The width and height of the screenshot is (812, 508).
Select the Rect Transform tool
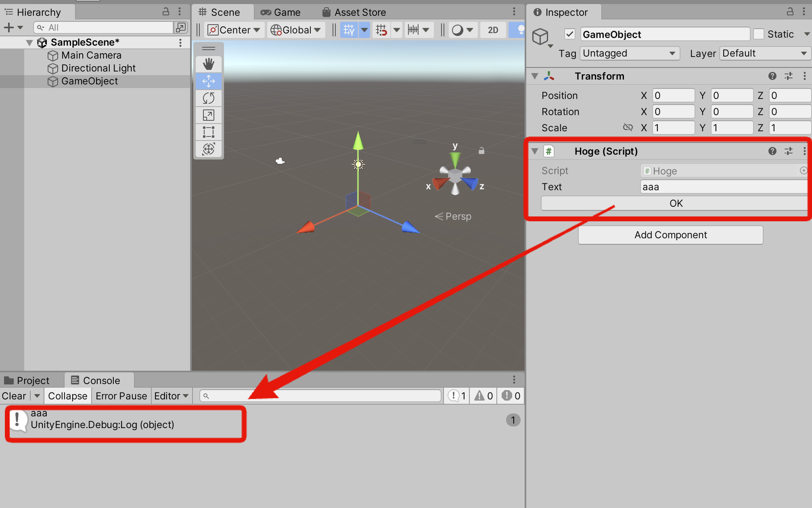(x=209, y=132)
